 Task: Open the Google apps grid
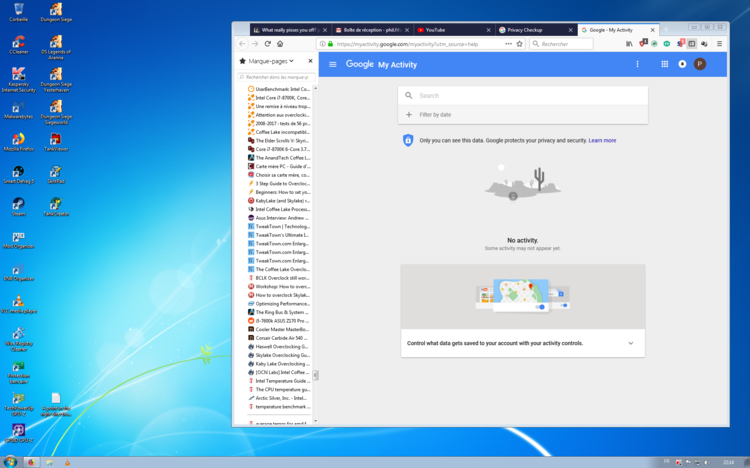(x=664, y=64)
